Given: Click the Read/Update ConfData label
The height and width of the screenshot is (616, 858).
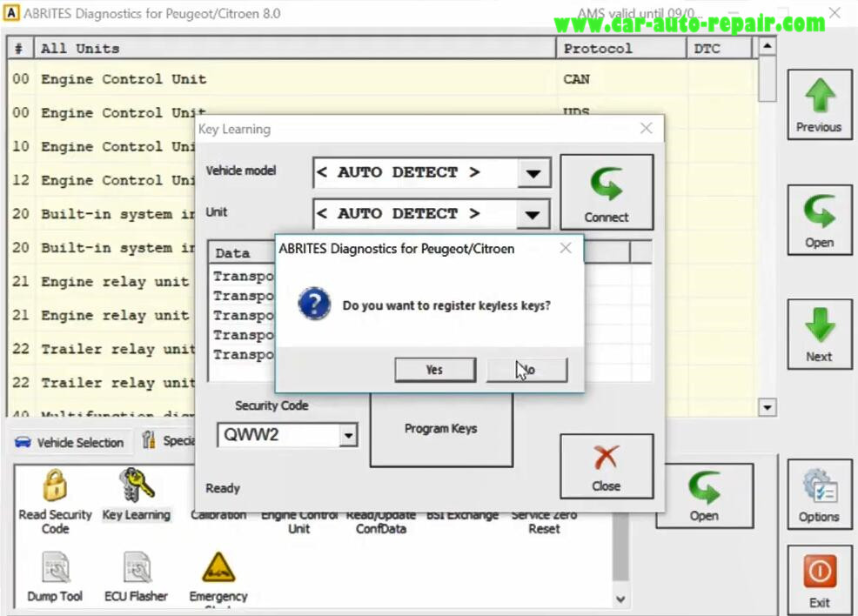Looking at the screenshot, I should pyautogui.click(x=381, y=522).
